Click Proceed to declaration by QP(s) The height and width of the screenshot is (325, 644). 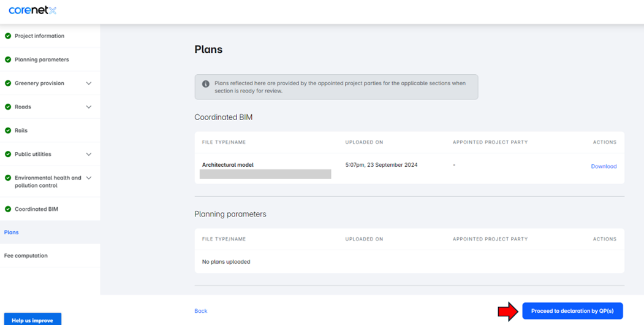[x=572, y=311]
